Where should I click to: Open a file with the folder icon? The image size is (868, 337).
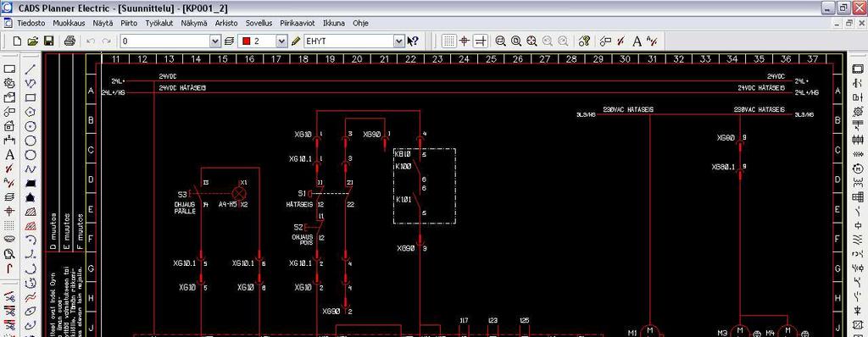click(33, 41)
